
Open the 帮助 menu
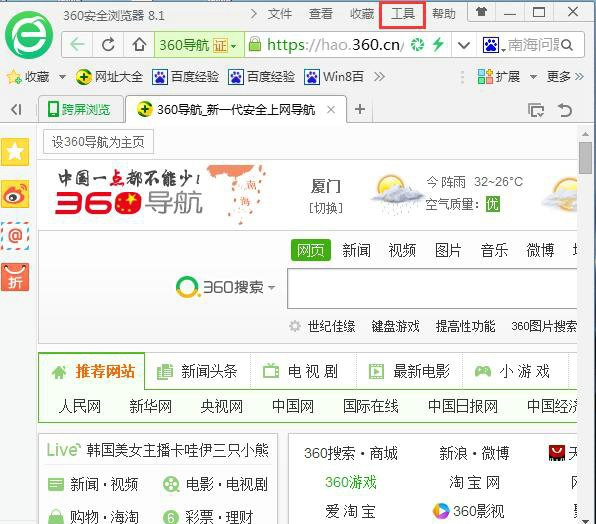444,14
